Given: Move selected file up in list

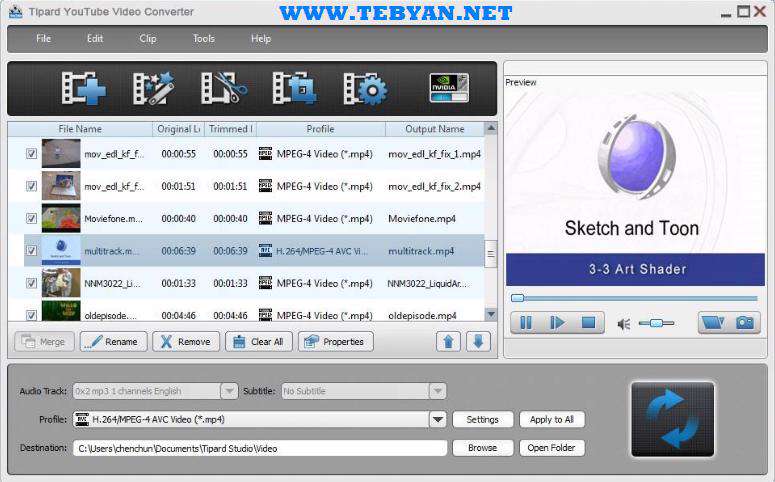Looking at the screenshot, I should click(448, 342).
